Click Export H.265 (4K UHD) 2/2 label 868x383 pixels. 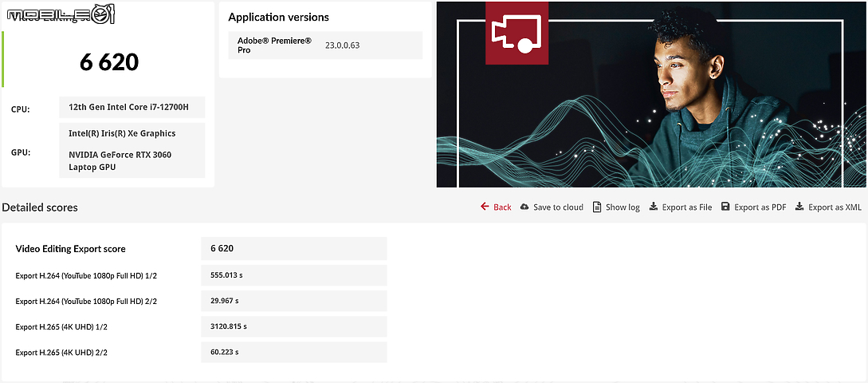(61, 353)
